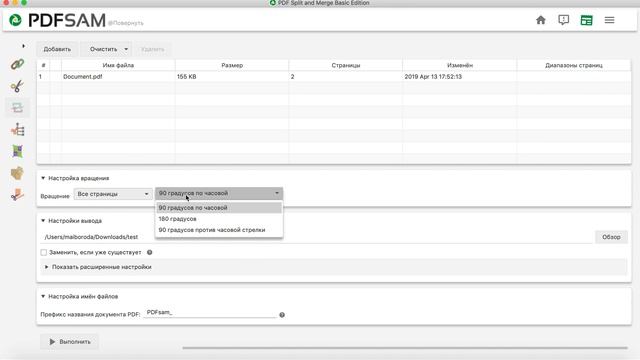The width and height of the screenshot is (640, 360).
Task: Click the progress bar at bottom
Action: coord(405,348)
